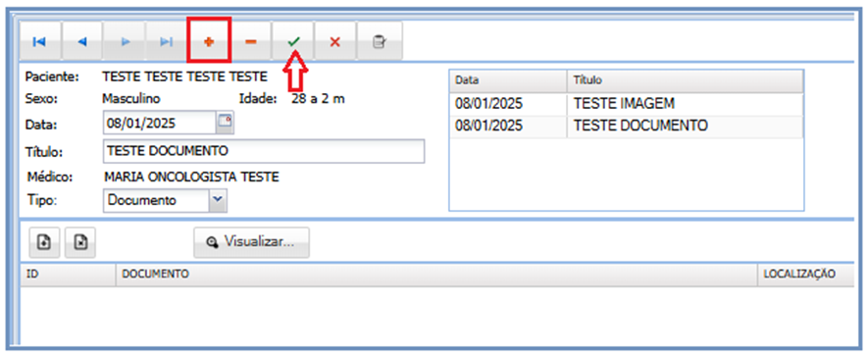
Task: Confirm with the green checkmark icon
Action: 293,41
